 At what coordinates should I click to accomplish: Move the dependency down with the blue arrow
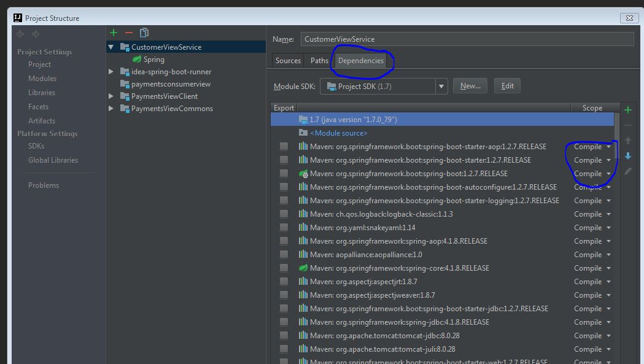point(628,156)
